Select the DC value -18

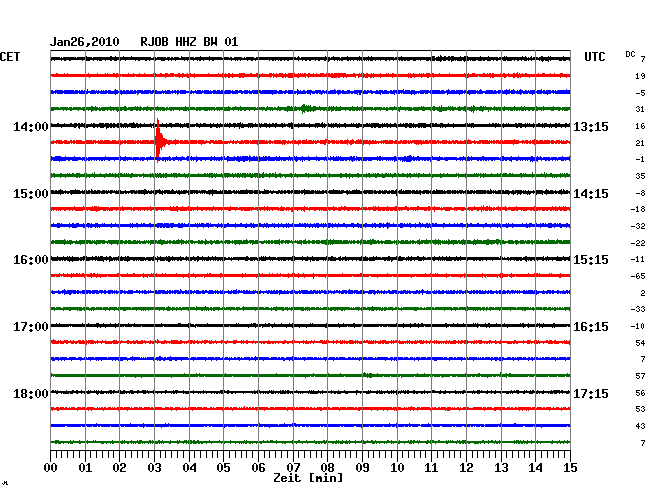638,209
